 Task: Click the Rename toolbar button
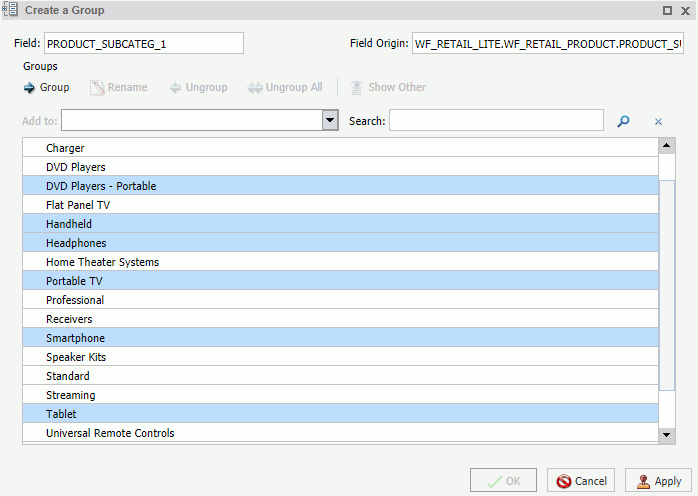click(x=119, y=87)
